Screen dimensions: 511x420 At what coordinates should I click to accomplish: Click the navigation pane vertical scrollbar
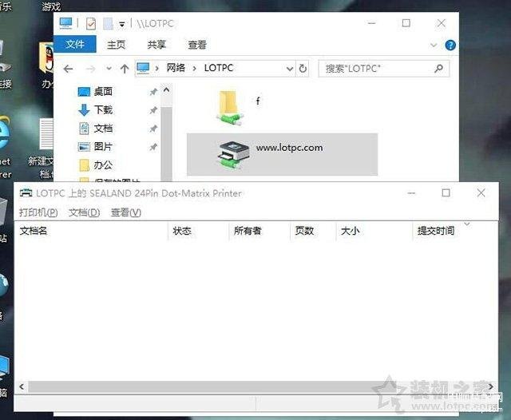click(167, 144)
